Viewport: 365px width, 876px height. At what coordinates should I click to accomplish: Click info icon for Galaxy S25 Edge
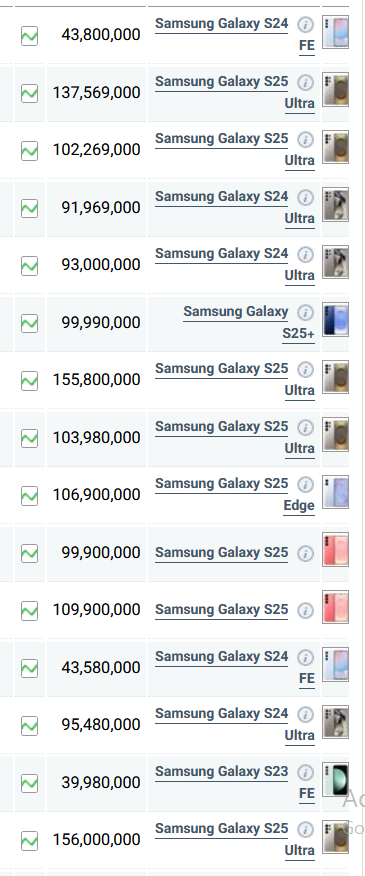(x=305, y=484)
